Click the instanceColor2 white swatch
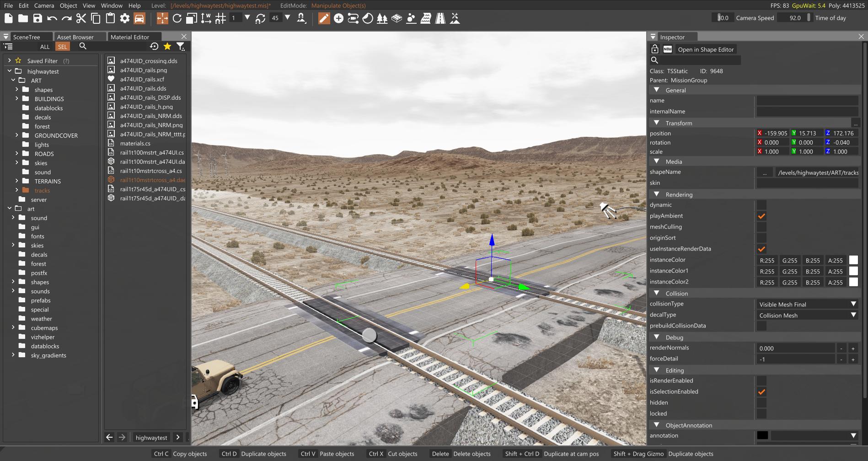This screenshot has width=868, height=461. (853, 282)
